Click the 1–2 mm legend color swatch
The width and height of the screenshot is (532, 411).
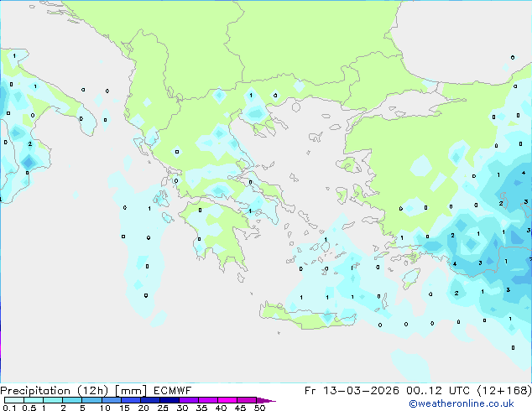pos(53,400)
